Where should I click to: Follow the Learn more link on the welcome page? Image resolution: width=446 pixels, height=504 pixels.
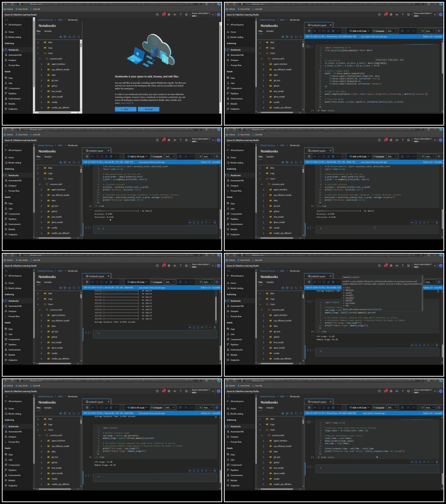pyautogui.click(x=127, y=103)
